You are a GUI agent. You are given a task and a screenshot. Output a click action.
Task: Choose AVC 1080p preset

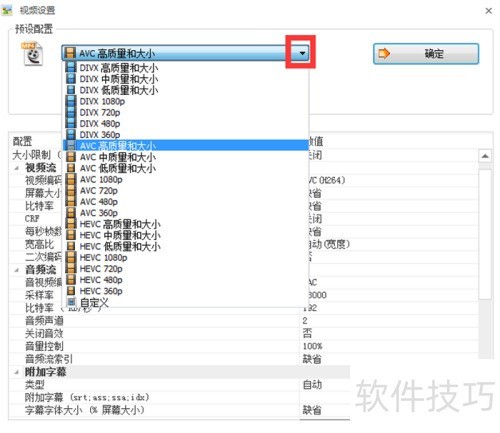186,179
